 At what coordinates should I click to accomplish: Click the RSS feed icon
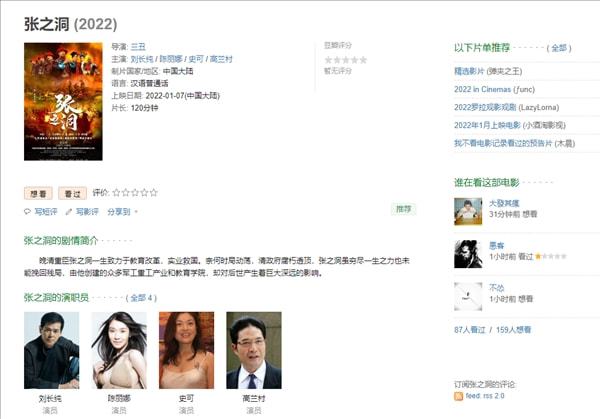pyautogui.click(x=458, y=396)
